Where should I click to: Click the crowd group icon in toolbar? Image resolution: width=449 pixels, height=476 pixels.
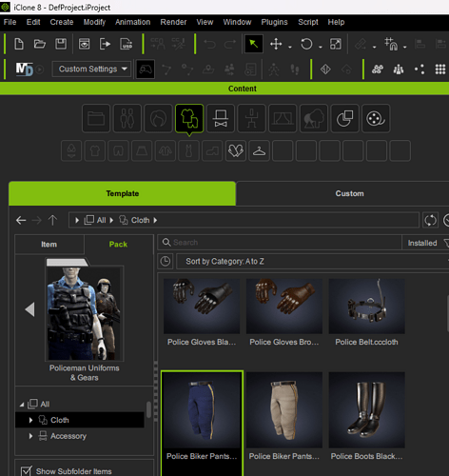(x=378, y=69)
